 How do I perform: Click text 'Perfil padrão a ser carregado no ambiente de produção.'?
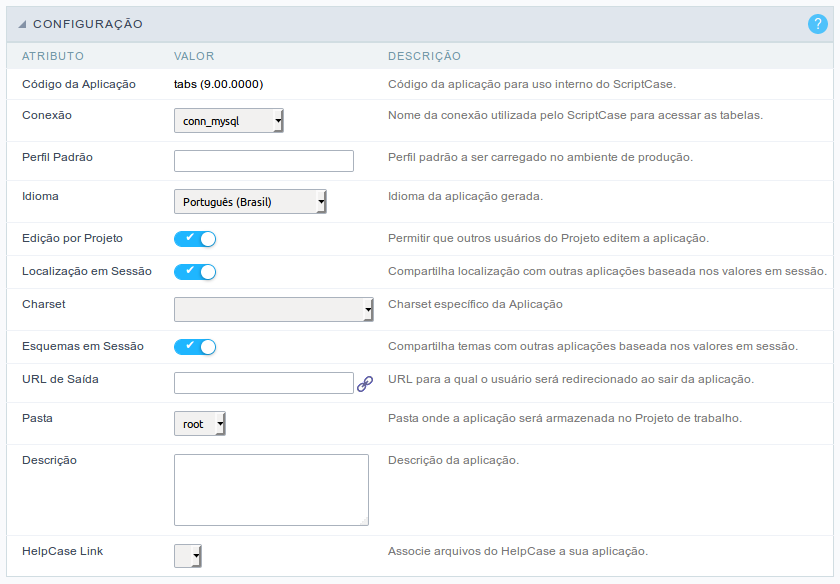pos(541,157)
